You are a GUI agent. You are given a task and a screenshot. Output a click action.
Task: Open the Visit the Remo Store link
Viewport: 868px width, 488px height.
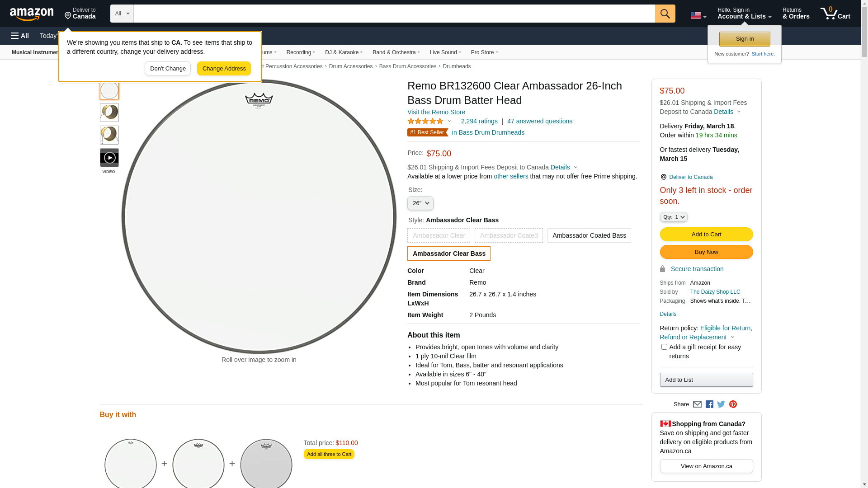436,112
